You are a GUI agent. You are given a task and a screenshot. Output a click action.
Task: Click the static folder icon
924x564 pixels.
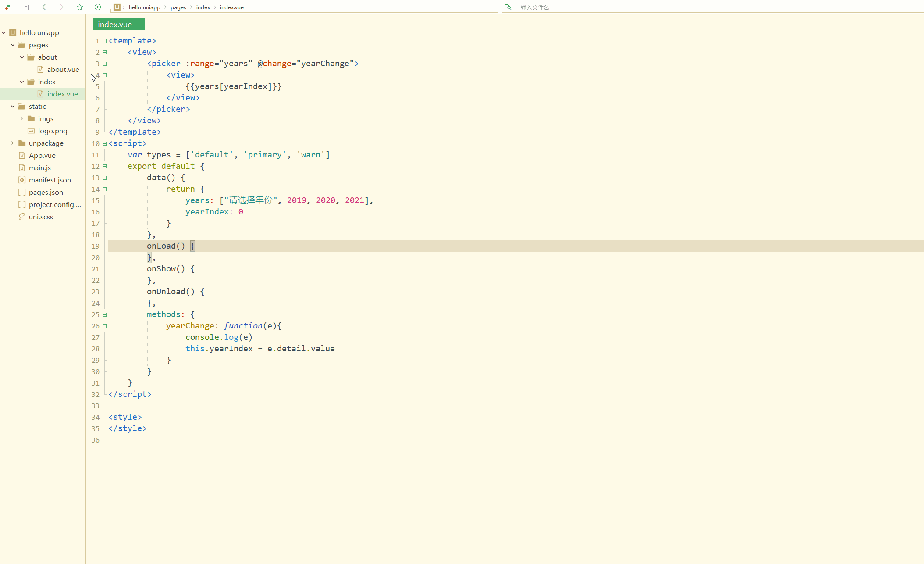[22, 106]
